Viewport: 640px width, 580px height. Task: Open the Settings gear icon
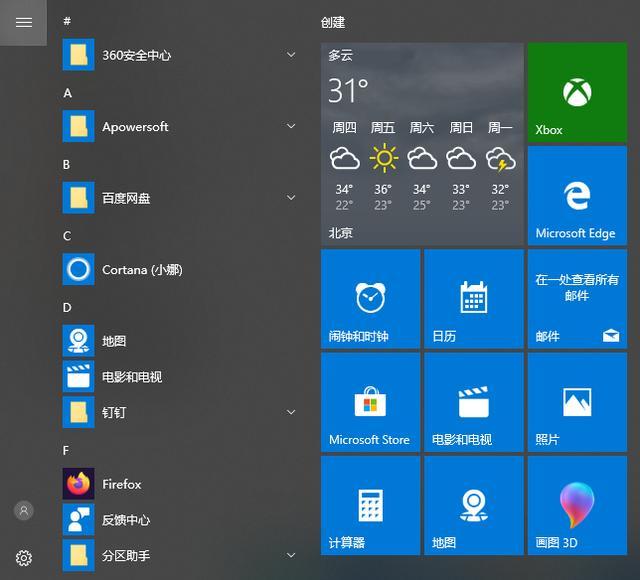tap(24, 558)
